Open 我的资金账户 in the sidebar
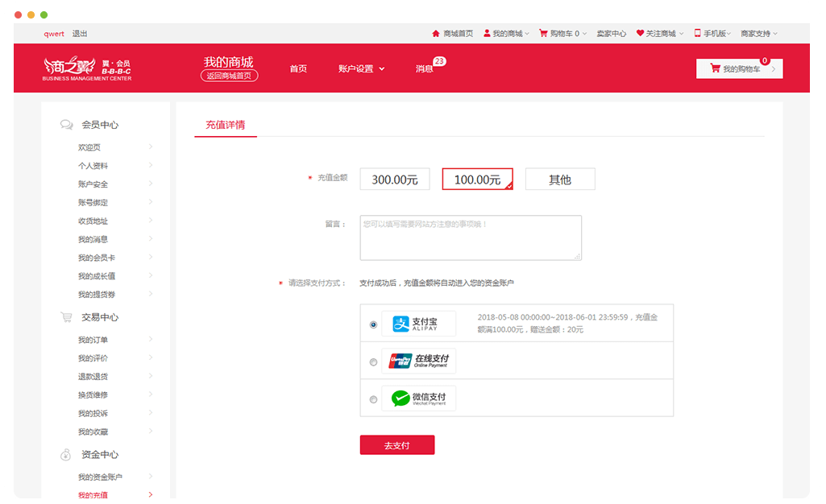 tap(100, 477)
